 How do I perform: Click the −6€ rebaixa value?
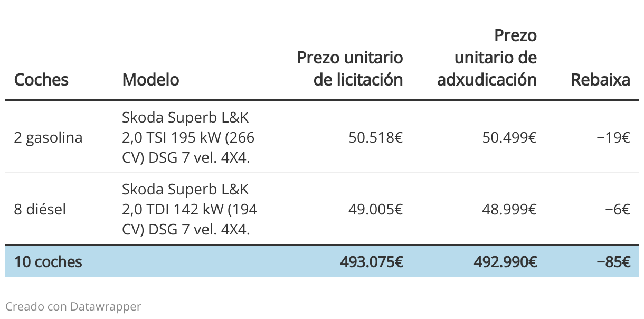click(618, 210)
